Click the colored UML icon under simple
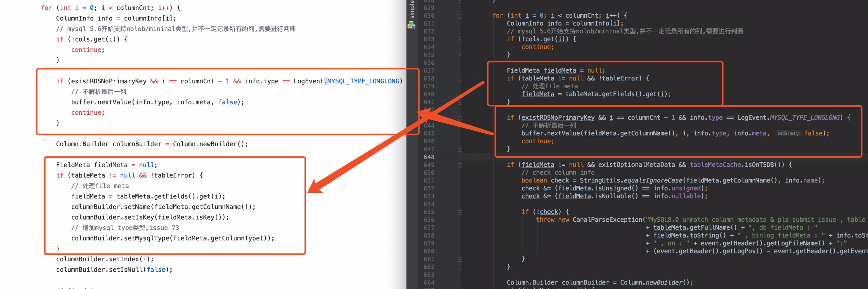The width and height of the screenshot is (868, 289). point(411,25)
